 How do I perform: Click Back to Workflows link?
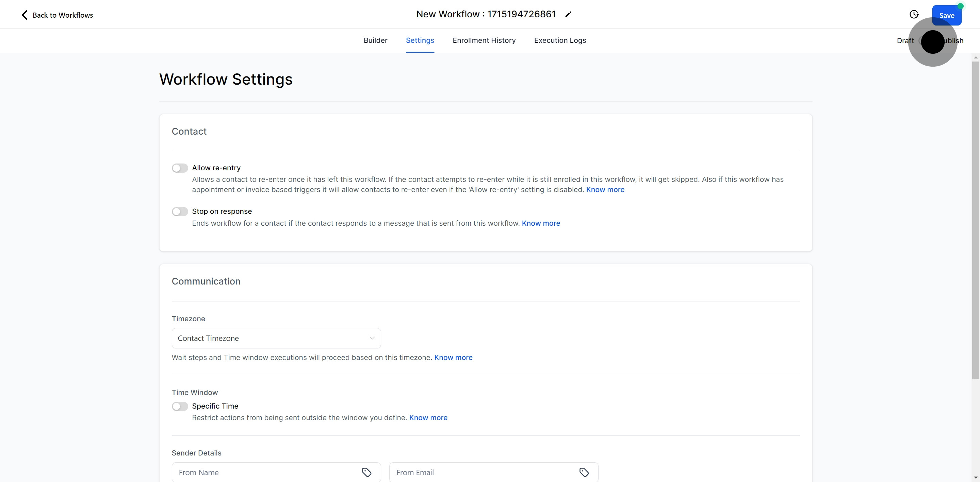pyautogui.click(x=62, y=15)
